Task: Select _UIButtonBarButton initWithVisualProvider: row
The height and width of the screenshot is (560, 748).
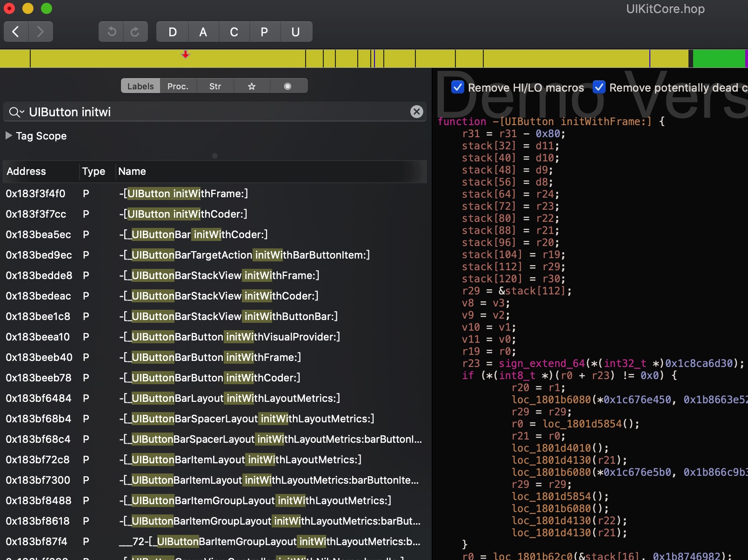Action: pos(214,337)
